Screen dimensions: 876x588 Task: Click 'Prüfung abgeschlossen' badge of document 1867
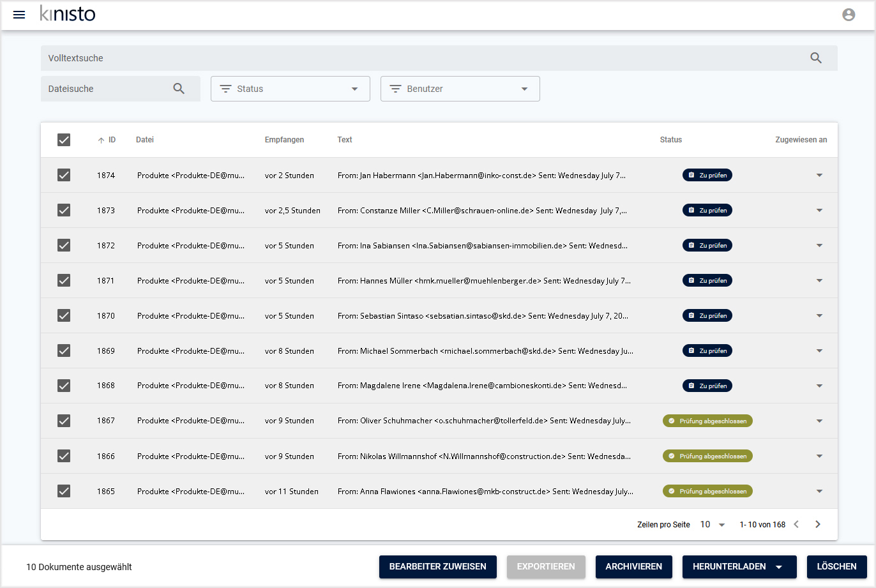tap(707, 421)
